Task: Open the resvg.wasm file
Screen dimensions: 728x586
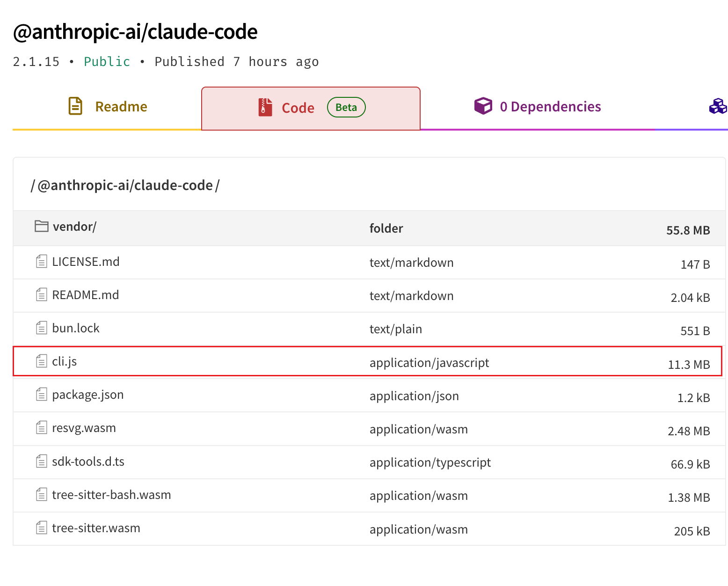Action: point(84,428)
